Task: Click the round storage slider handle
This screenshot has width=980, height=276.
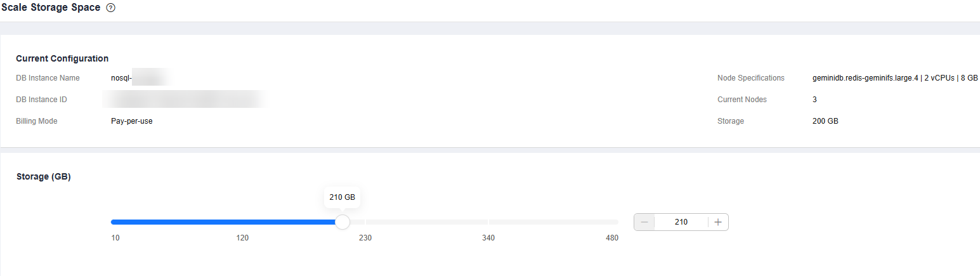Action: 342,222
